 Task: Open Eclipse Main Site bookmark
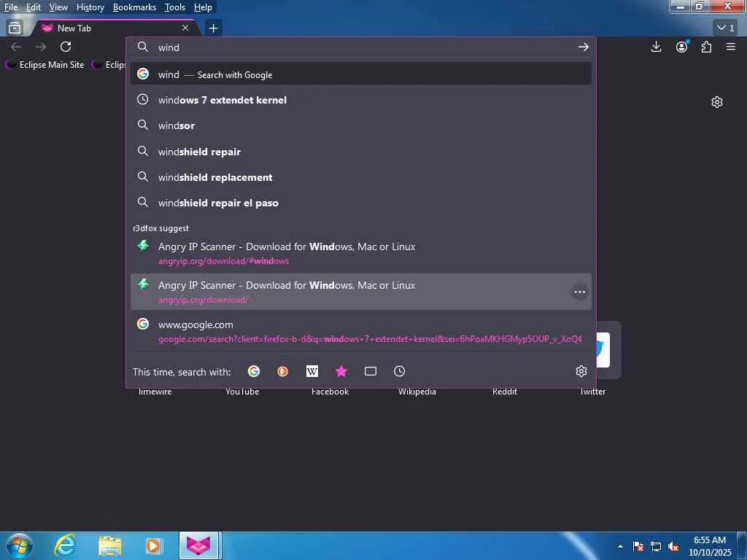[44, 65]
